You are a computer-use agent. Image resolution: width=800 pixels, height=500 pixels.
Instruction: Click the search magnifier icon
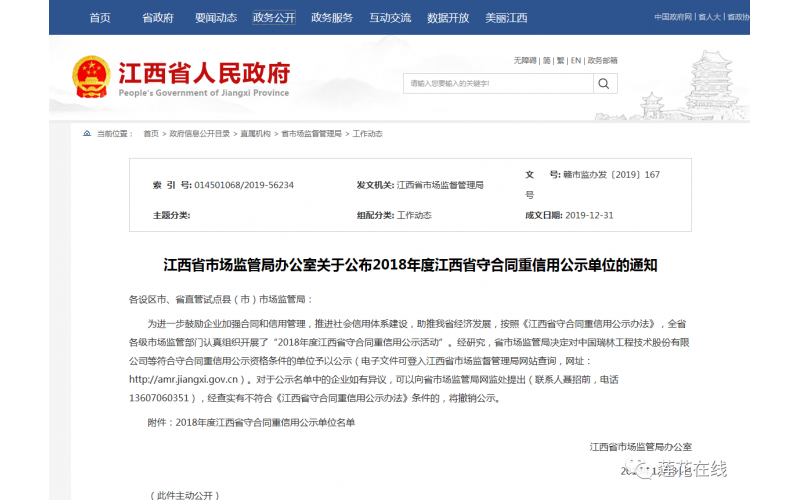[x=604, y=84]
